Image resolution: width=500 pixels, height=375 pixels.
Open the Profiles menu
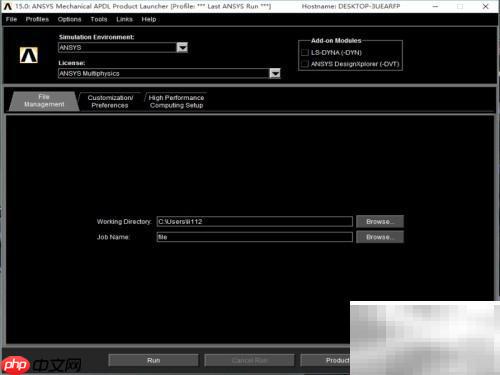[37, 19]
